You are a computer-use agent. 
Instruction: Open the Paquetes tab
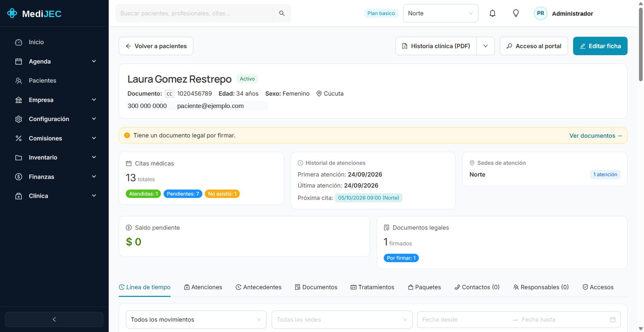click(424, 287)
